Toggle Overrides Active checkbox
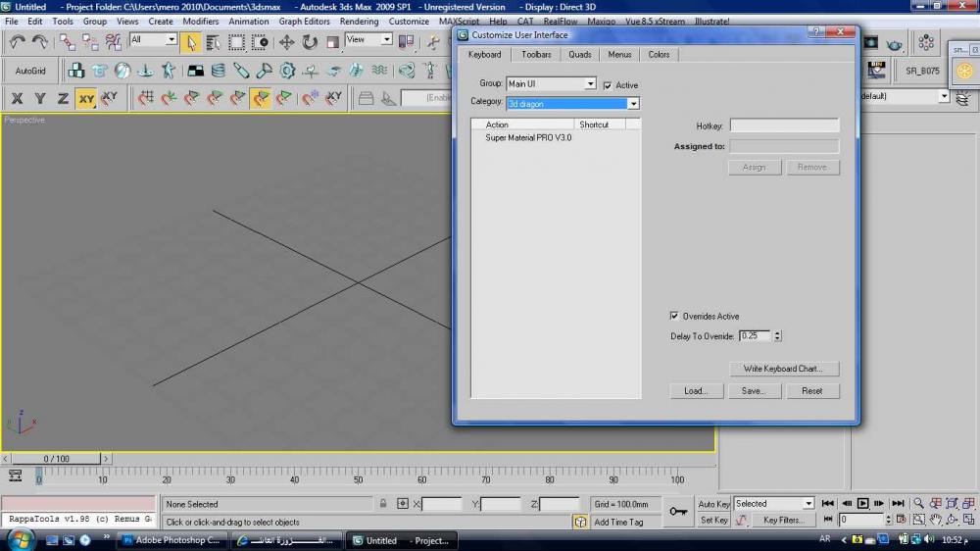 click(x=674, y=316)
